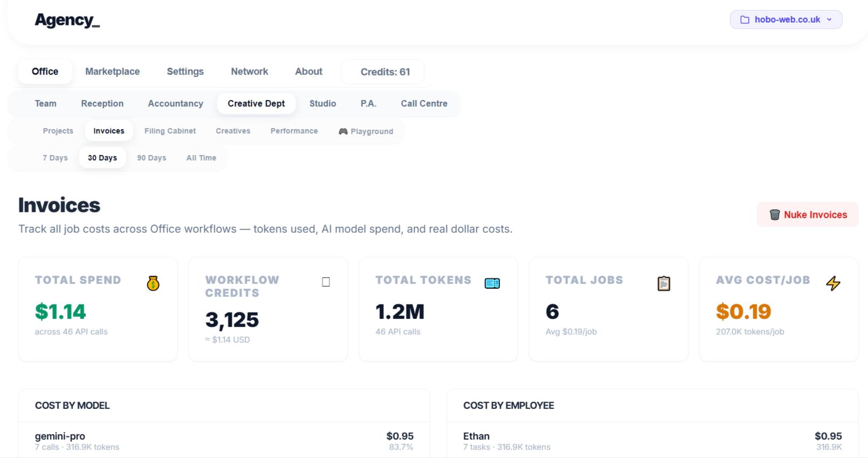Select the 90 Days time range
The width and height of the screenshot is (868, 458).
pyautogui.click(x=151, y=158)
